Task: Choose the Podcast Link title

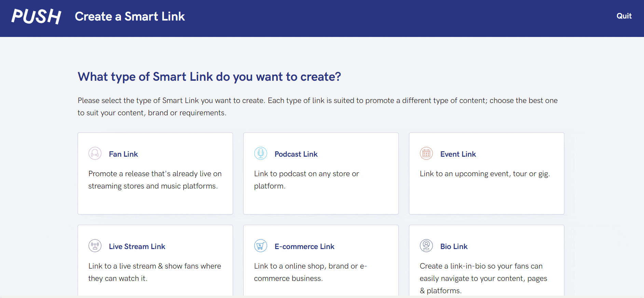Action: 296,154
